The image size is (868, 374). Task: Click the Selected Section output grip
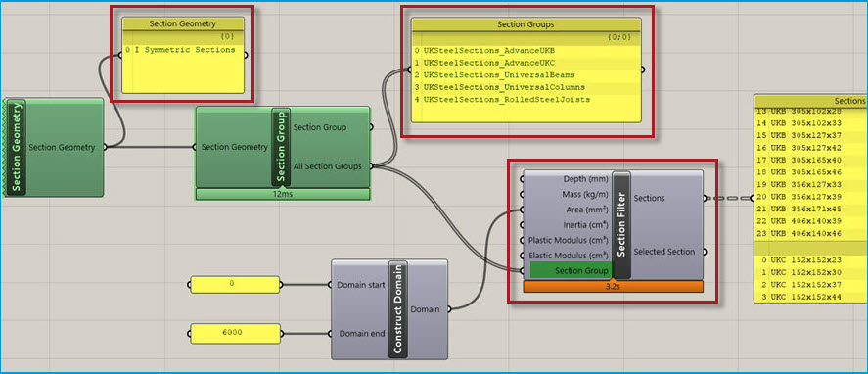tap(706, 252)
